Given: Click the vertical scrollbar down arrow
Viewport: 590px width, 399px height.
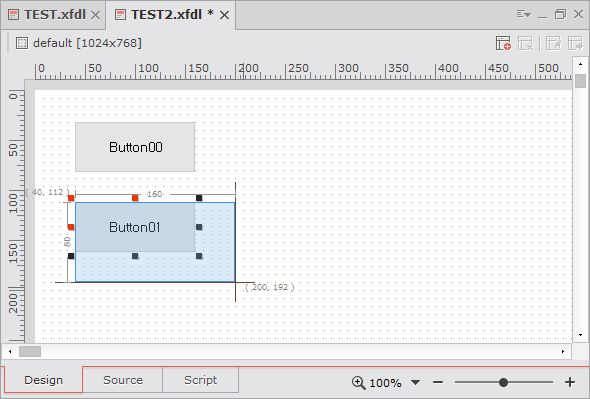Looking at the screenshot, I should (581, 335).
